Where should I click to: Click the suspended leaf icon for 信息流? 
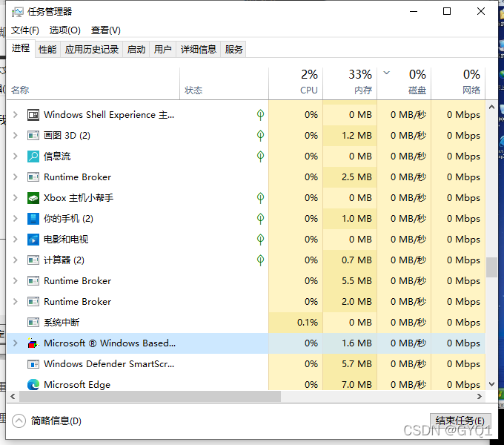[x=261, y=156]
